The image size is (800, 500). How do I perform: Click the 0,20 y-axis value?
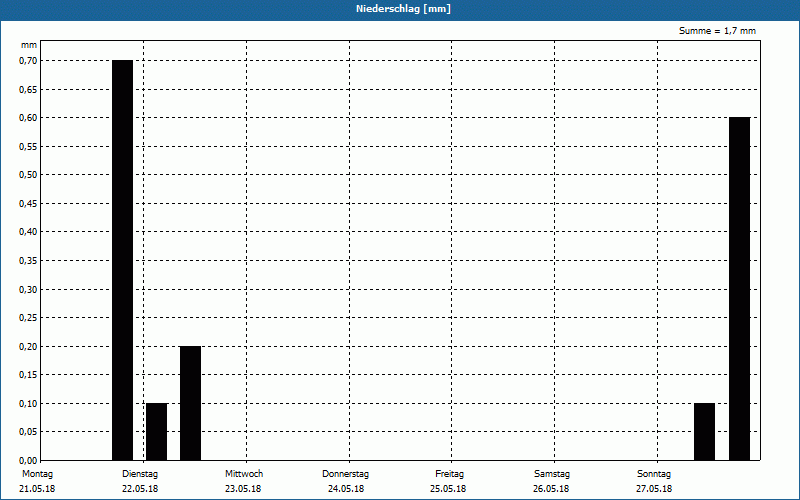click(x=28, y=346)
